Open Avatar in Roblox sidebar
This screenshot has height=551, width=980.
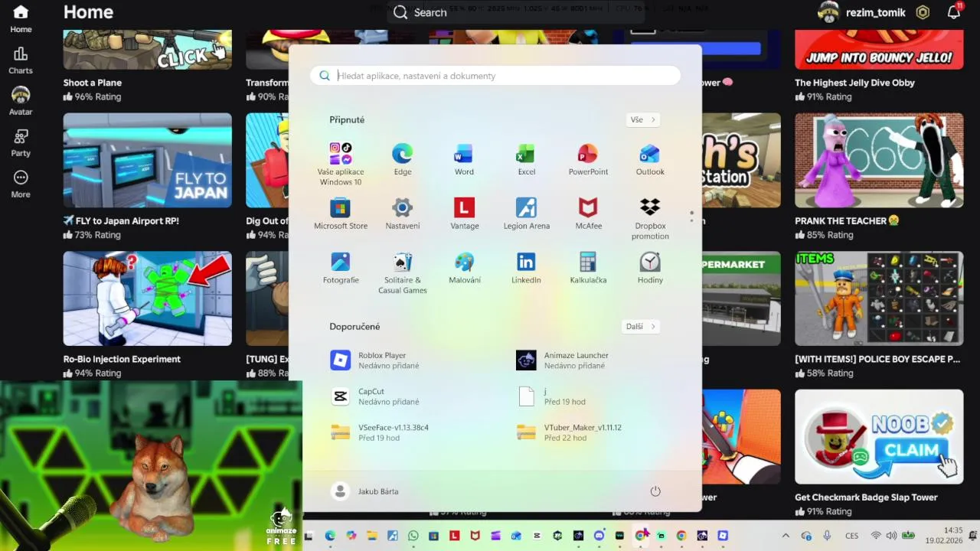[21, 102]
